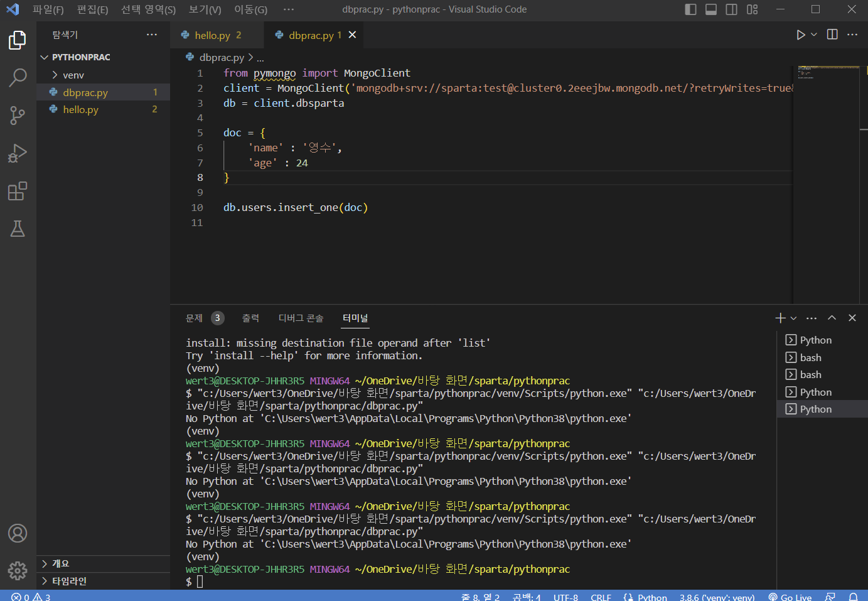Click the db.users.insert_one(doc) code line
The height and width of the screenshot is (601, 868).
(296, 207)
